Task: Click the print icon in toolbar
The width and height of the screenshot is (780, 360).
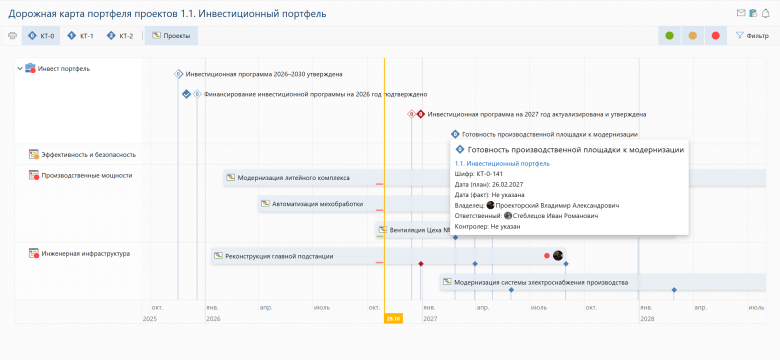Action: click(13, 36)
